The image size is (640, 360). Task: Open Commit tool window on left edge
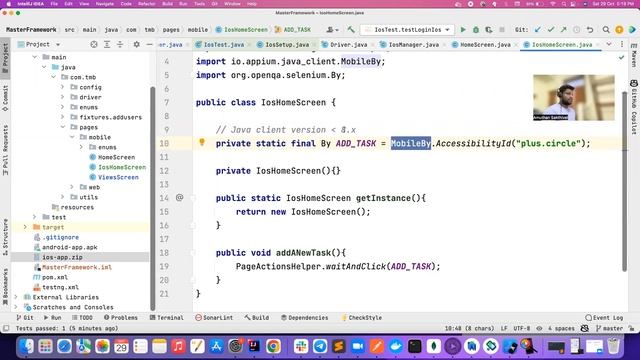[5, 98]
